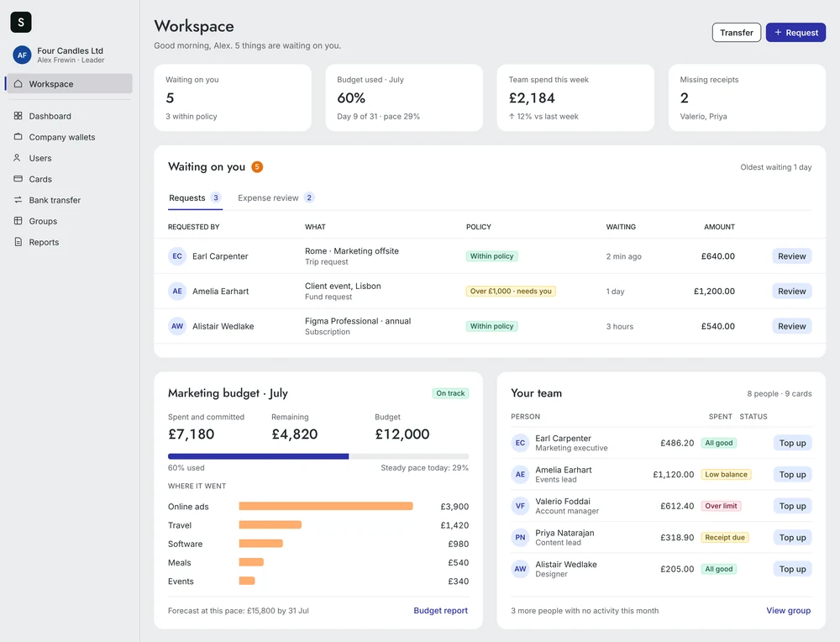
Task: Open Company wallets page
Action: pos(70,137)
